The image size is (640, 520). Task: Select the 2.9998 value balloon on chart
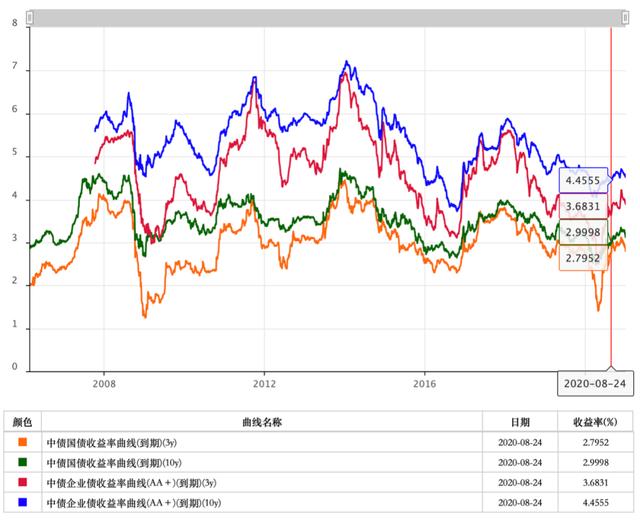tap(583, 232)
